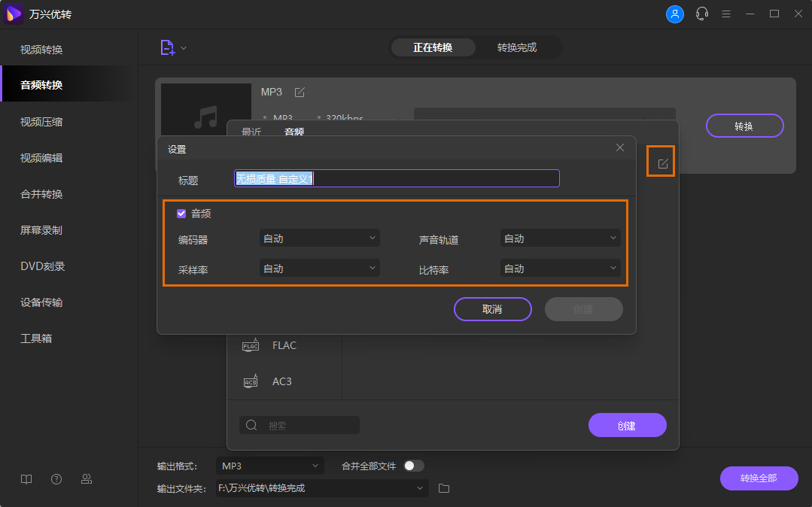
Task: Open the user account profile icon
Action: 675,14
